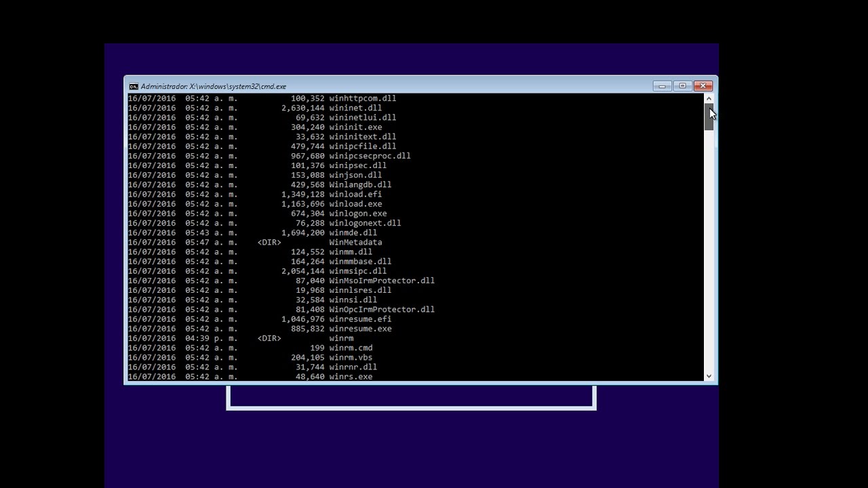Click the 05:47 a. m. WinMetadata timestamp
The image size is (868, 488).
(211, 242)
